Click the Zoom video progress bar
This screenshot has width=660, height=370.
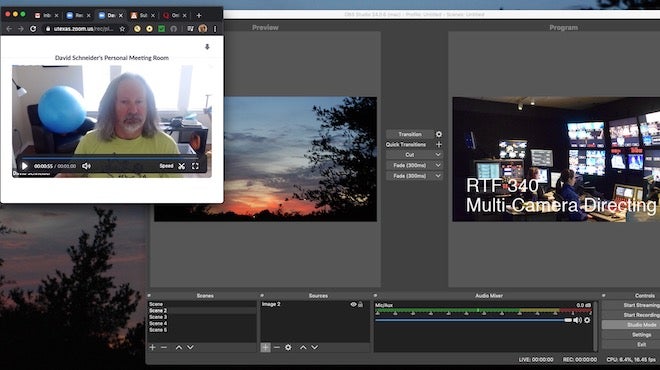[x=110, y=158]
